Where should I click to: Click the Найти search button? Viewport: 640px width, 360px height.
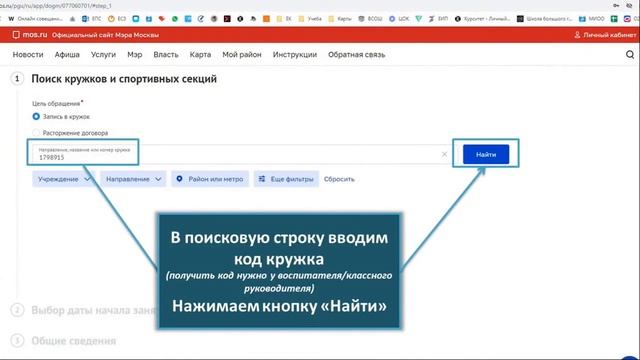click(x=486, y=154)
